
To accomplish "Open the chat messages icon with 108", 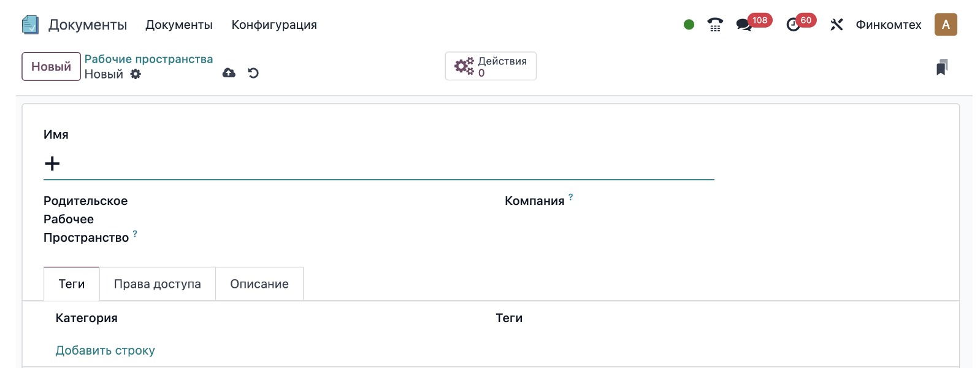I will click(744, 25).
